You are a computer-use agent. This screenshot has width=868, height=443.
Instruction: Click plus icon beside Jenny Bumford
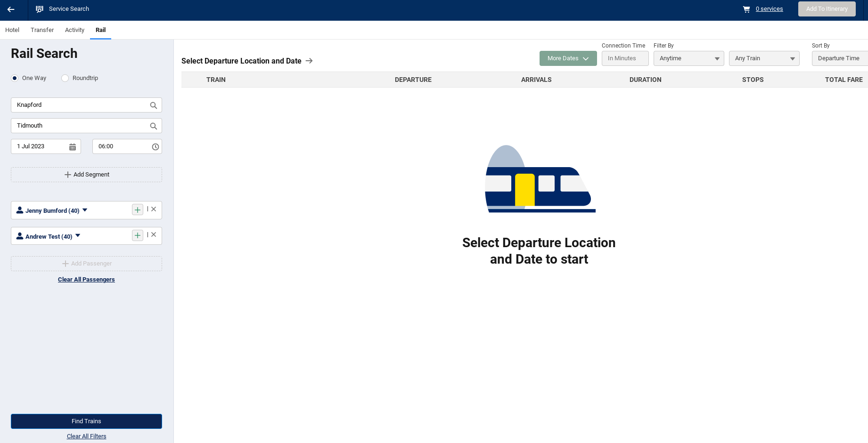(x=137, y=210)
